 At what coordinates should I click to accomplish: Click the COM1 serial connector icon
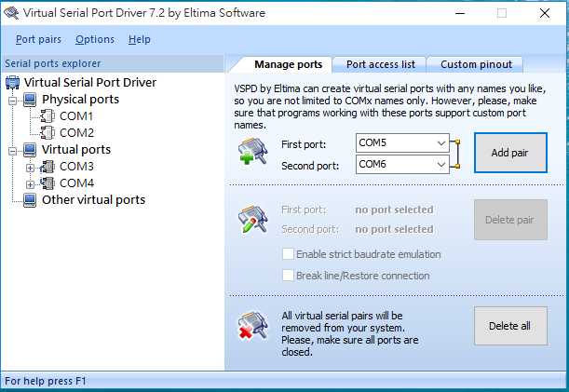tap(47, 116)
